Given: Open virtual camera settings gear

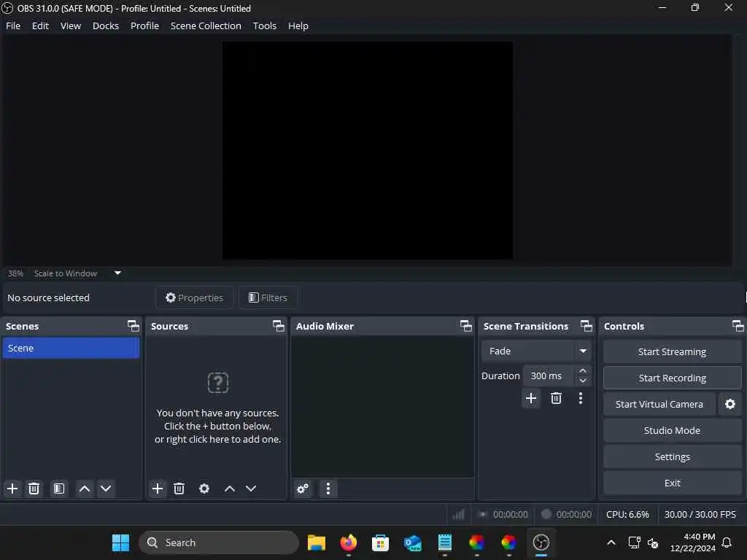Looking at the screenshot, I should (x=729, y=404).
